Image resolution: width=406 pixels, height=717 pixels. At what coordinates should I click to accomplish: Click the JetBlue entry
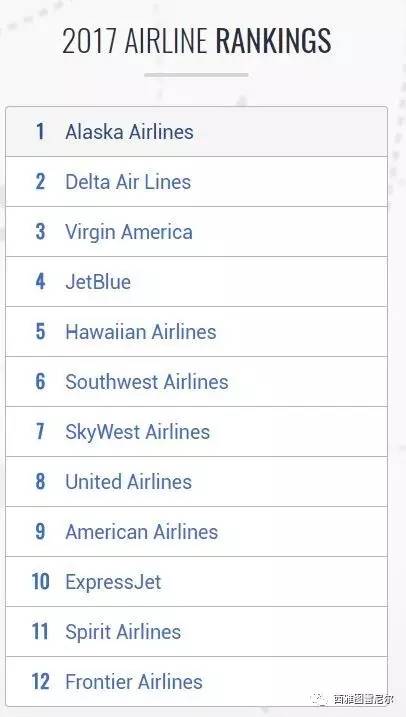click(x=196, y=281)
